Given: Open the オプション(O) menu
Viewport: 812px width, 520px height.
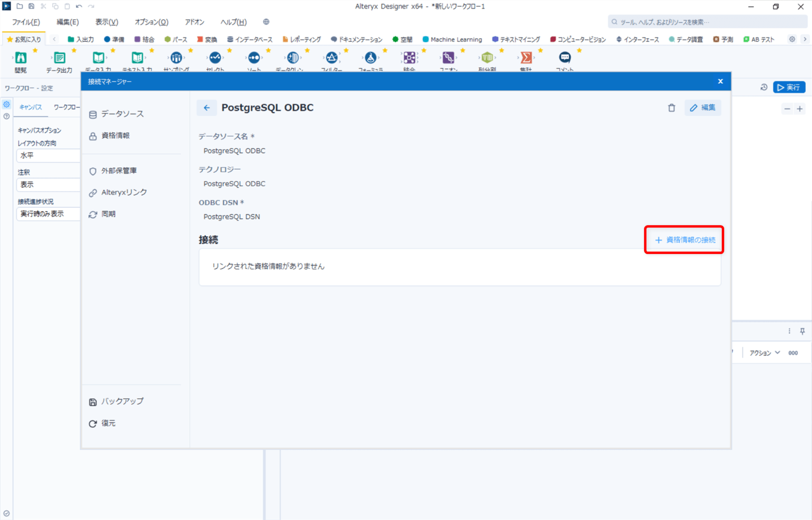Looking at the screenshot, I should pos(151,22).
